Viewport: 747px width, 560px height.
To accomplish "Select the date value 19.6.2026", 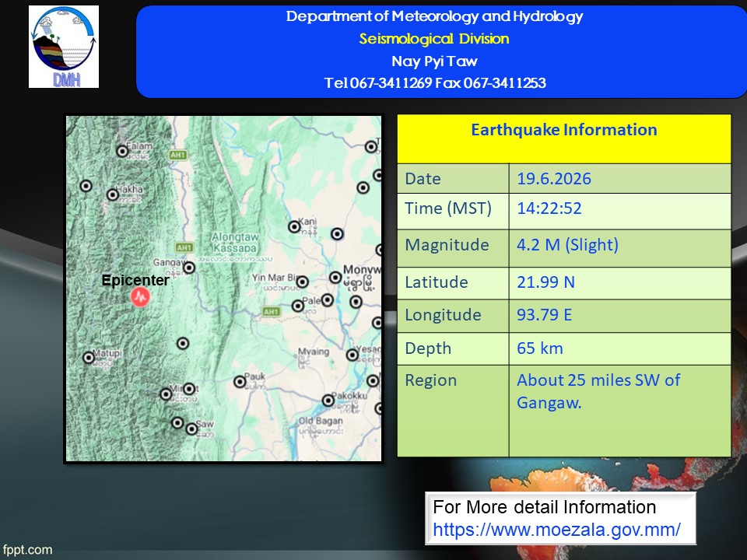I will 554,179.
